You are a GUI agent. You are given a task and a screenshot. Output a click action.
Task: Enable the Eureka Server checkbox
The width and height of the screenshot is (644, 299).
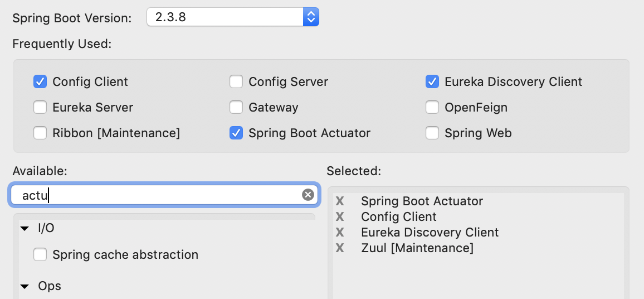[x=40, y=107]
